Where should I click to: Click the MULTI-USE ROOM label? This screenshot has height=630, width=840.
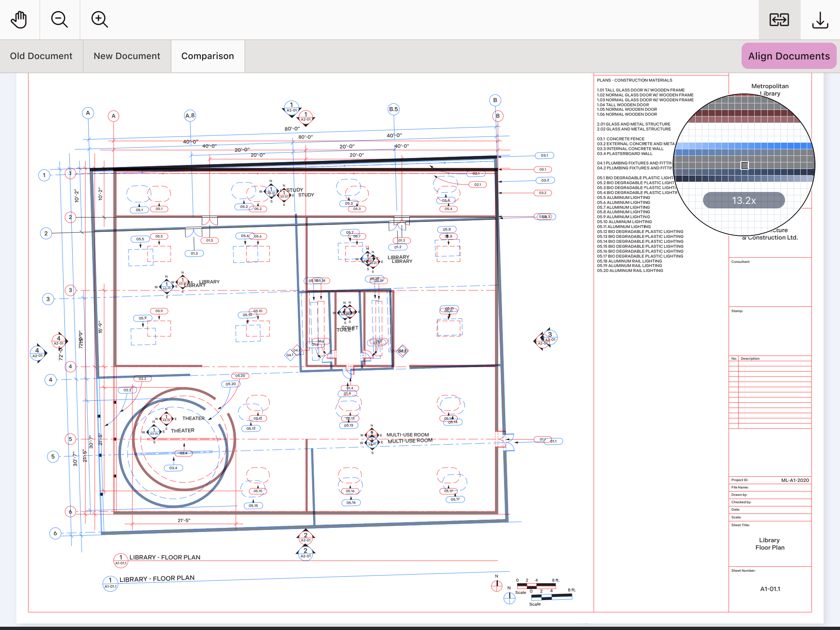tap(407, 435)
